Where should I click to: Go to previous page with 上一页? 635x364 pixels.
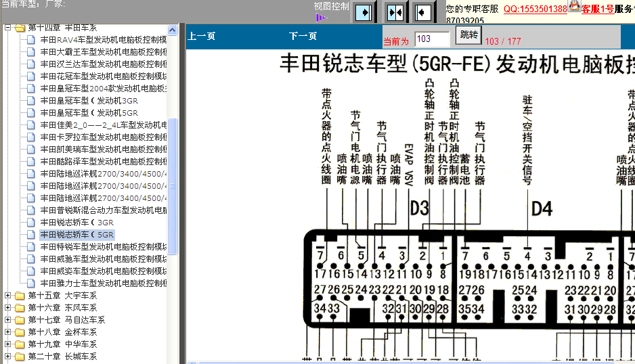tap(201, 36)
